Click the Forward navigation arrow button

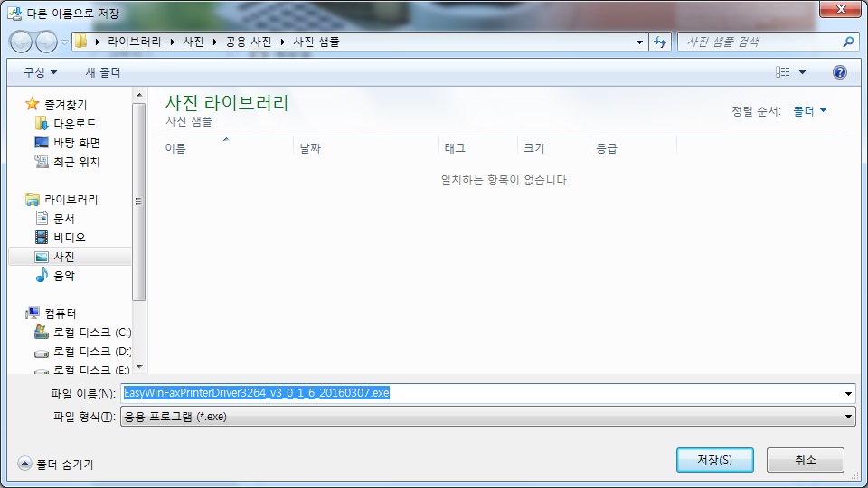[46, 42]
